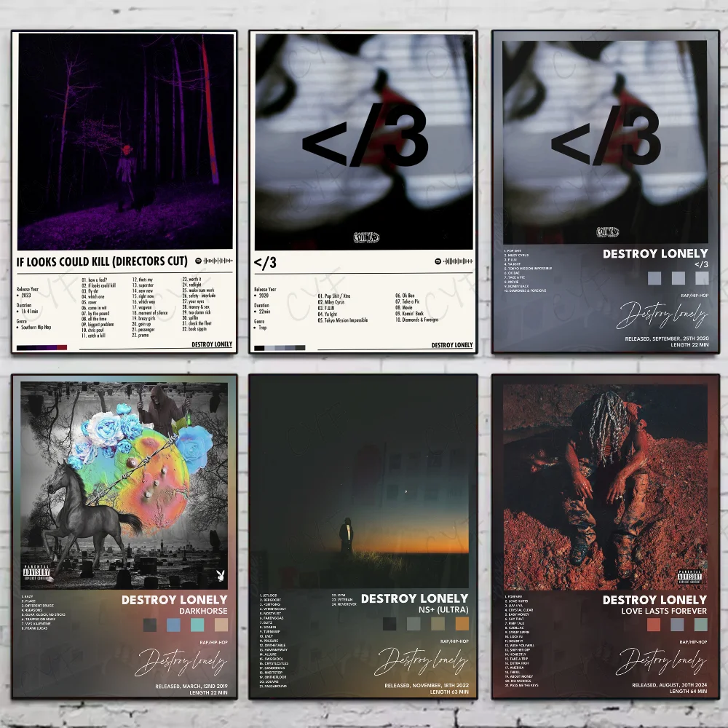
Task: Pick the last swatch on the gray </3 poster
Action: (x=702, y=277)
